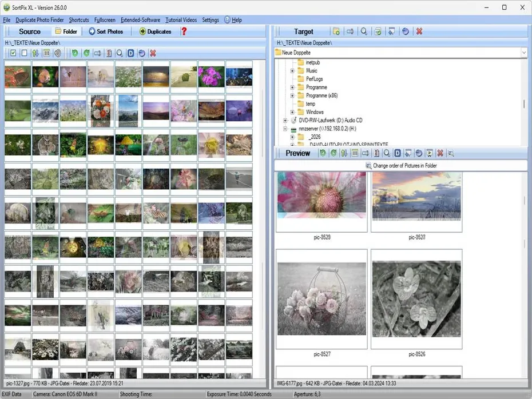The image size is (532, 399).
Task: Open the Neue Doppelte folder dropdown
Action: pyautogui.click(x=524, y=52)
